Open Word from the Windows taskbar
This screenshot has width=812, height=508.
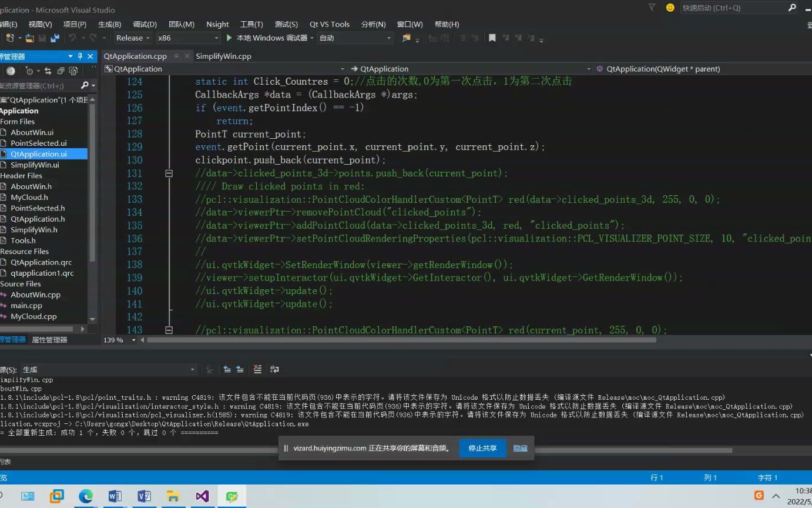(x=115, y=496)
